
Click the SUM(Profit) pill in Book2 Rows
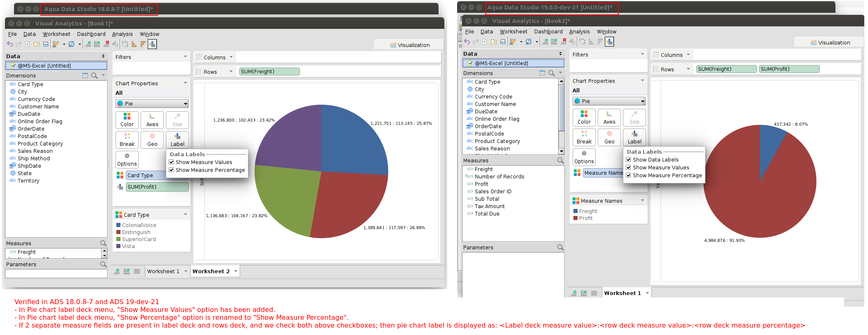pos(789,69)
